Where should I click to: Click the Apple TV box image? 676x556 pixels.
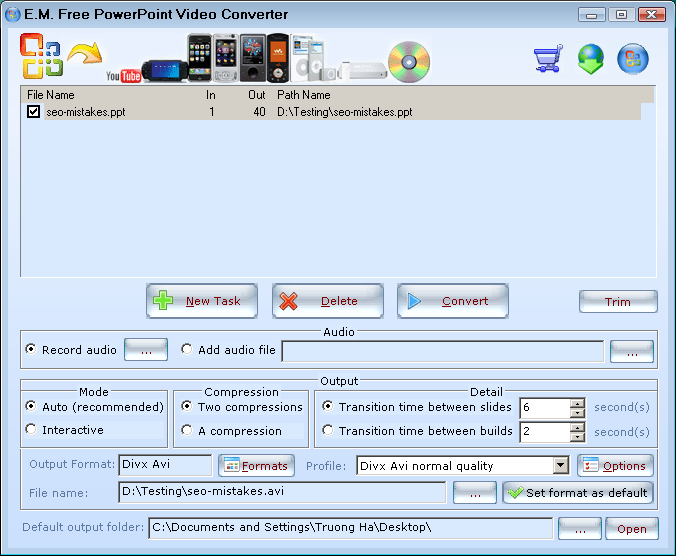tap(368, 71)
